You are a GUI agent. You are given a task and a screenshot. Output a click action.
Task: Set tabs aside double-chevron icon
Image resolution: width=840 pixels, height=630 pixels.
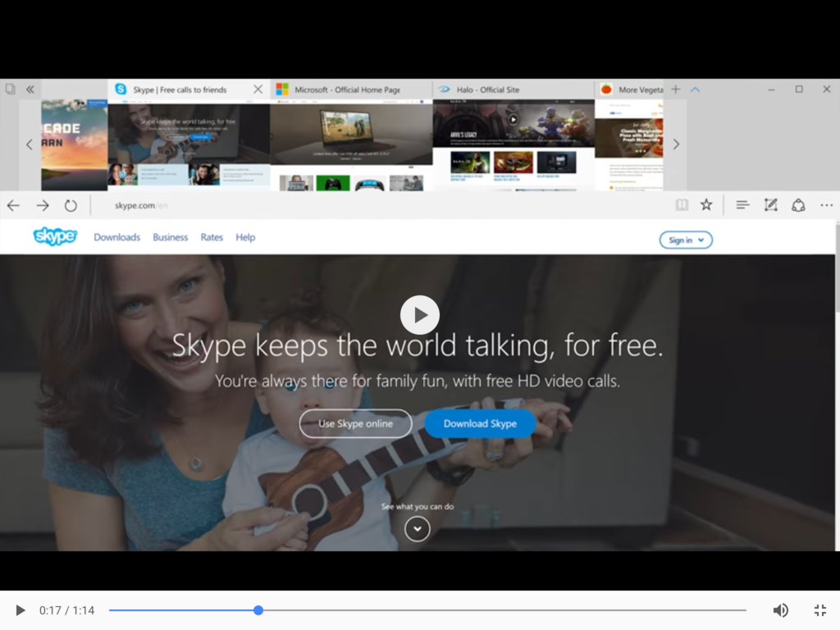pos(30,89)
